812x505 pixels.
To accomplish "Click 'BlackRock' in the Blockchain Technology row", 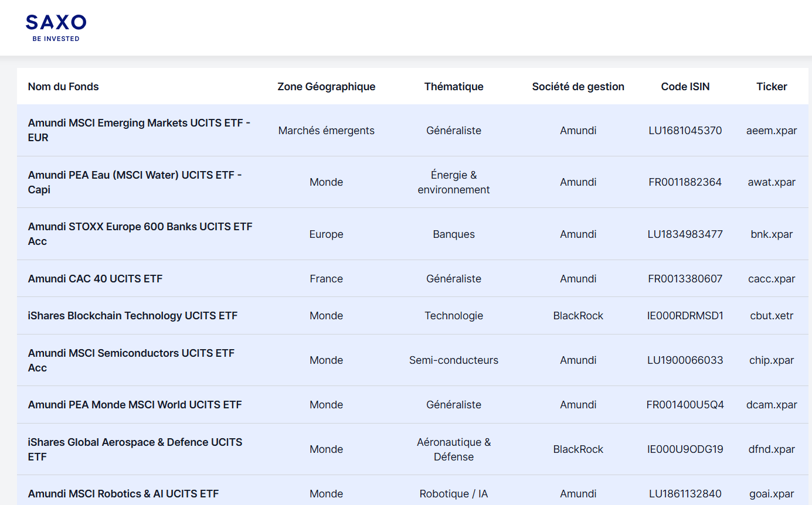I will click(x=578, y=316).
